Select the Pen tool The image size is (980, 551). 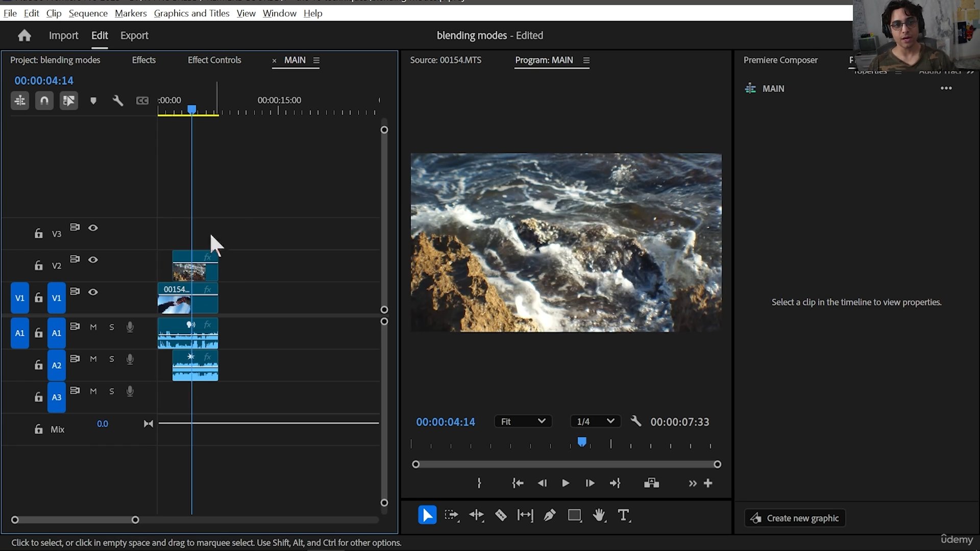point(550,515)
